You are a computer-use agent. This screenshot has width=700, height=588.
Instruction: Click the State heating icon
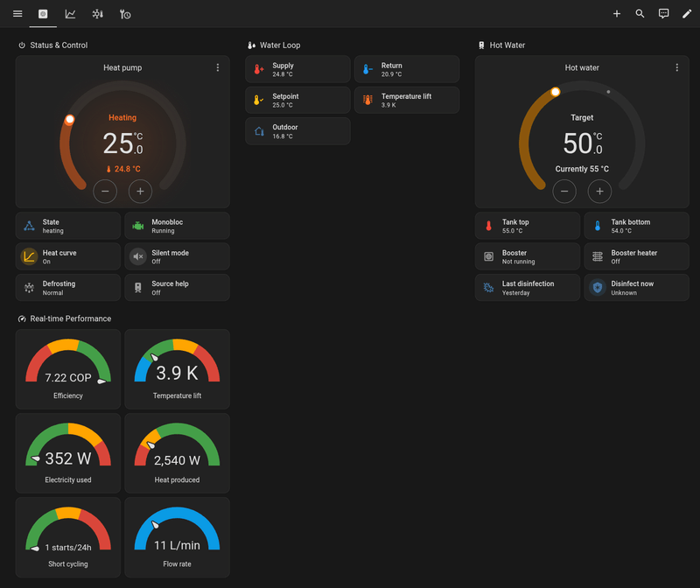tap(29, 226)
